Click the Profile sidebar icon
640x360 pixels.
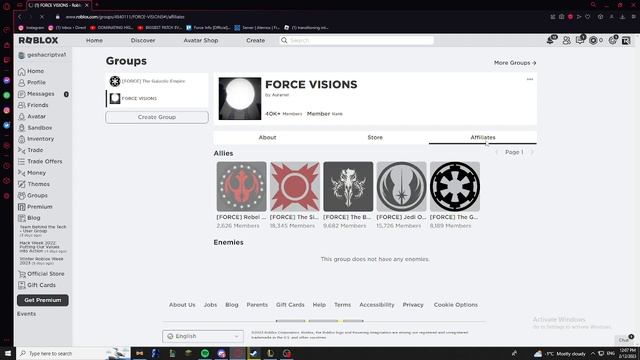22,82
